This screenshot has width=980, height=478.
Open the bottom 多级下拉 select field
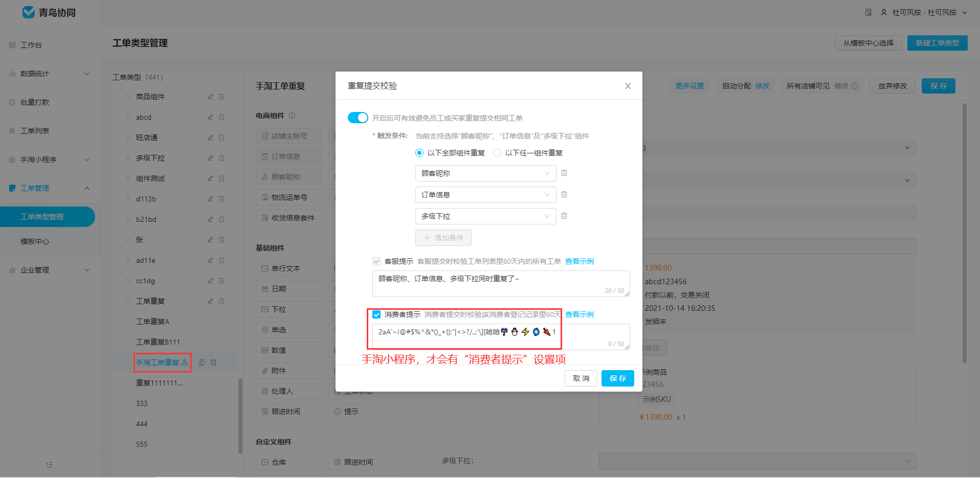[758, 461]
